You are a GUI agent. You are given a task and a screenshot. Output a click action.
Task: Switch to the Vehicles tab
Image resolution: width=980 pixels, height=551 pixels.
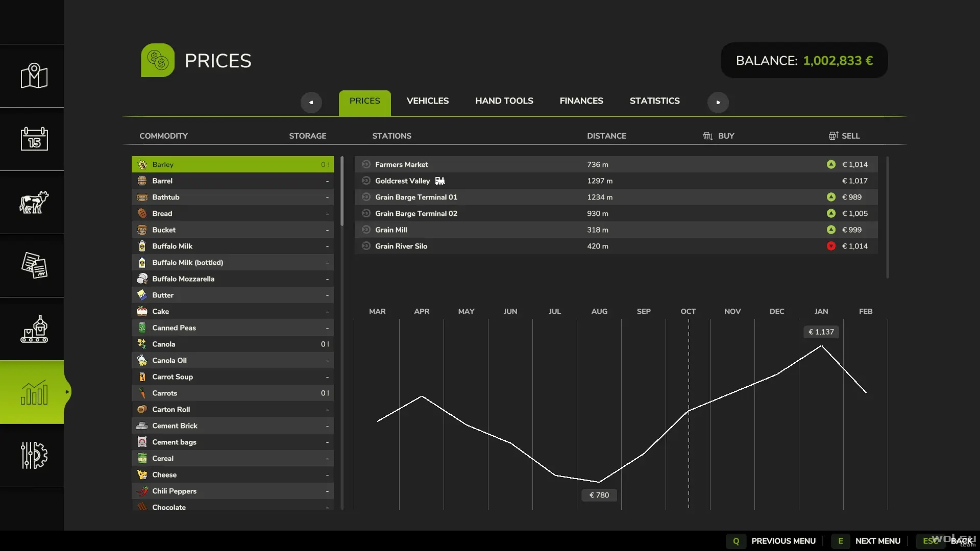click(x=428, y=101)
